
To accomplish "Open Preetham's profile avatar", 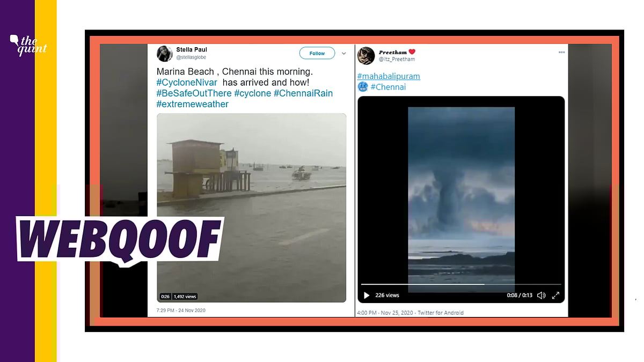I will point(366,56).
